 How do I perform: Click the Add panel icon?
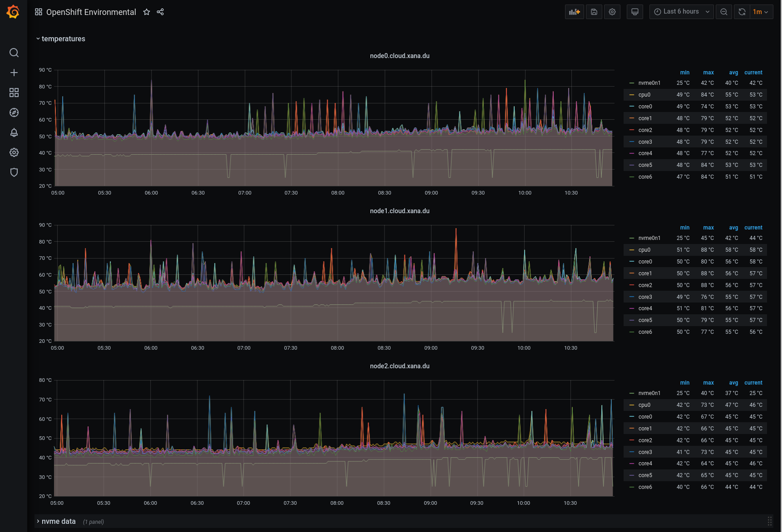coord(575,12)
